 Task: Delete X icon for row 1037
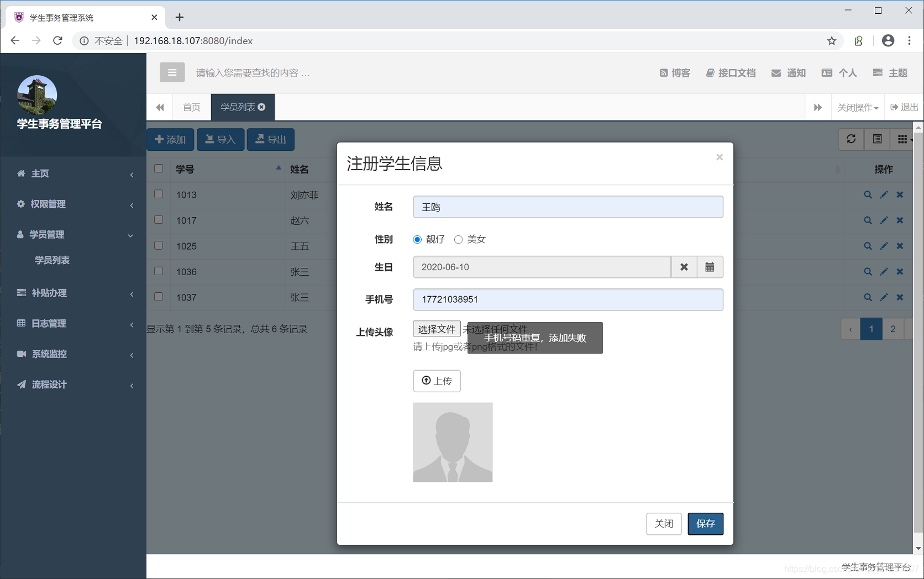[x=900, y=297]
